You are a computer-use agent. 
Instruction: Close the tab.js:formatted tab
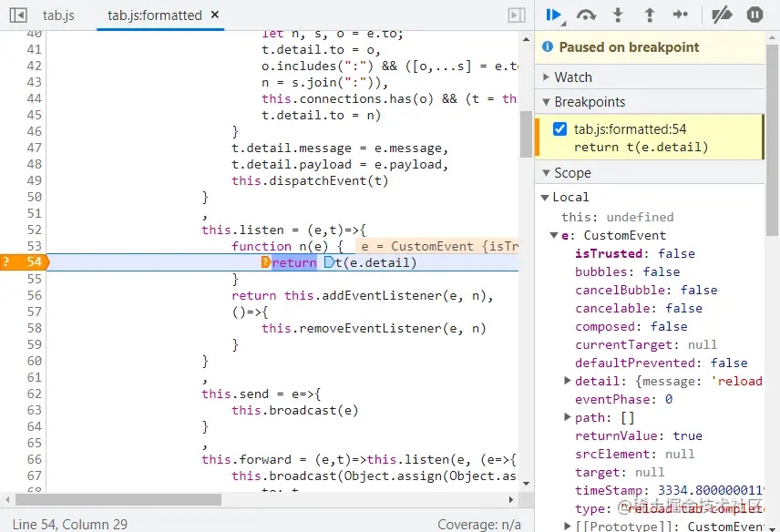[215, 15]
